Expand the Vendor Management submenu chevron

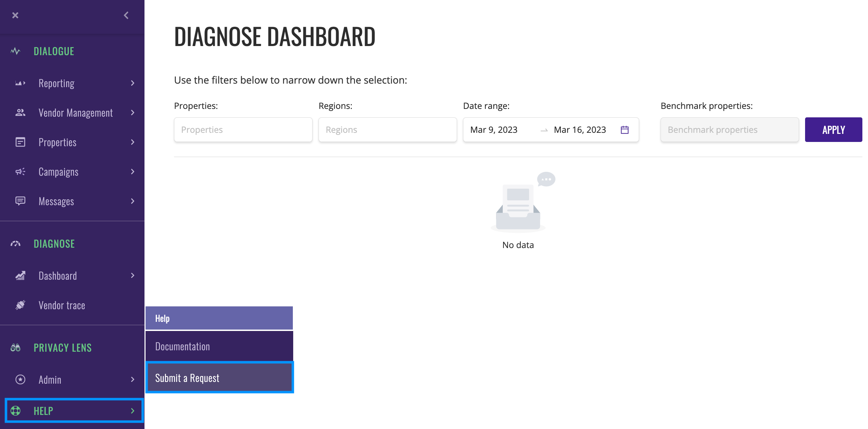point(133,113)
